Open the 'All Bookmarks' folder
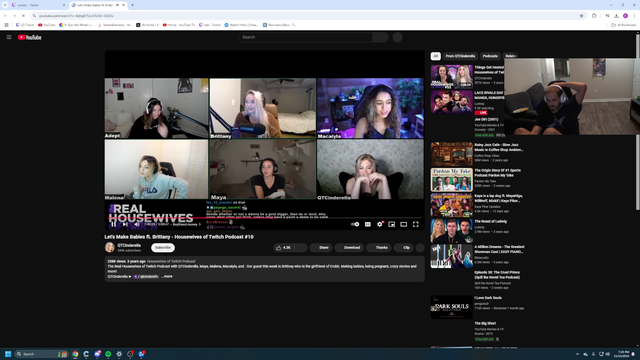Screen dimensions: 640x360 pos(623,25)
